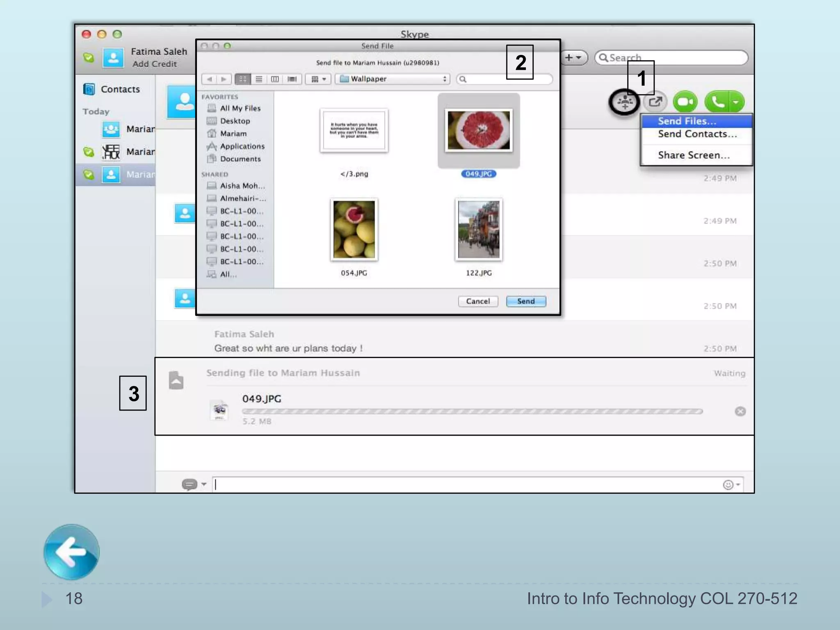Open the Wallpaper folder dropdown
The height and width of the screenshot is (630, 840).
393,79
